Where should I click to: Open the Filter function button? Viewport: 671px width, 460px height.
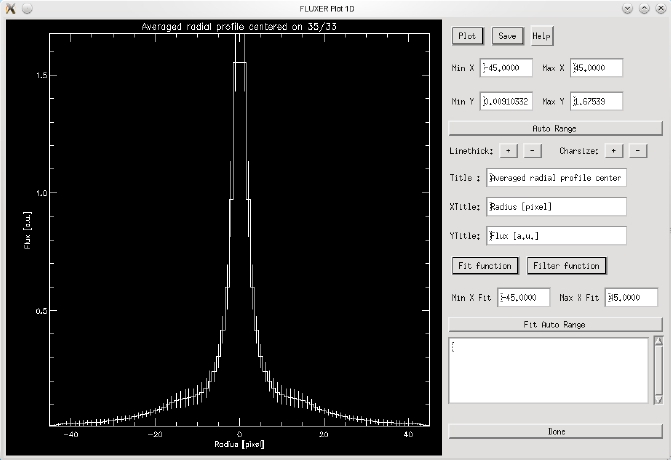[x=566, y=266]
